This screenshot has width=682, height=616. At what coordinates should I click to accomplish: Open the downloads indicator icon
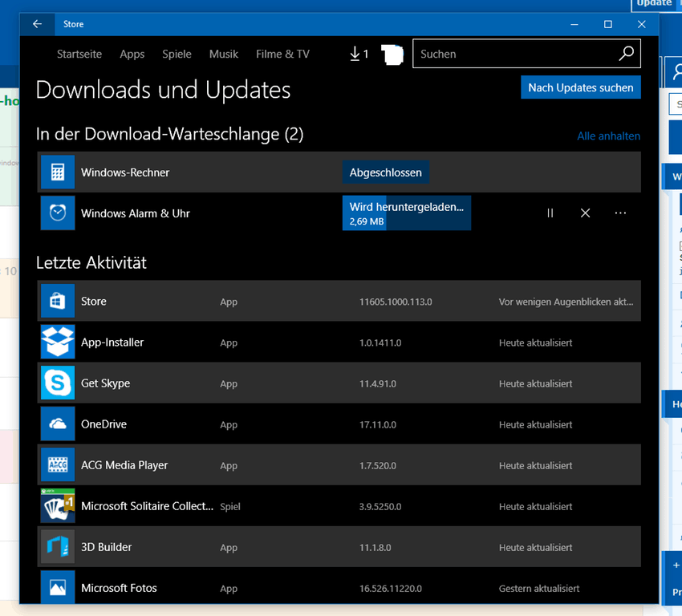(x=359, y=54)
